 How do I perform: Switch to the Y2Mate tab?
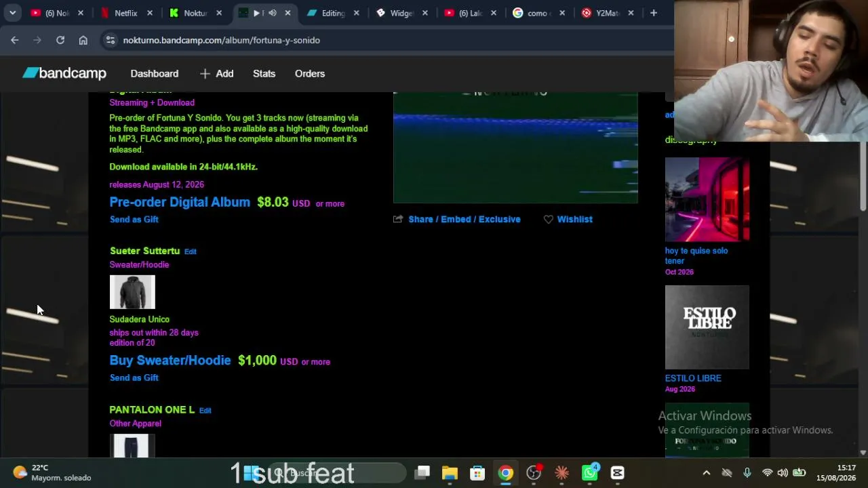pos(606,13)
